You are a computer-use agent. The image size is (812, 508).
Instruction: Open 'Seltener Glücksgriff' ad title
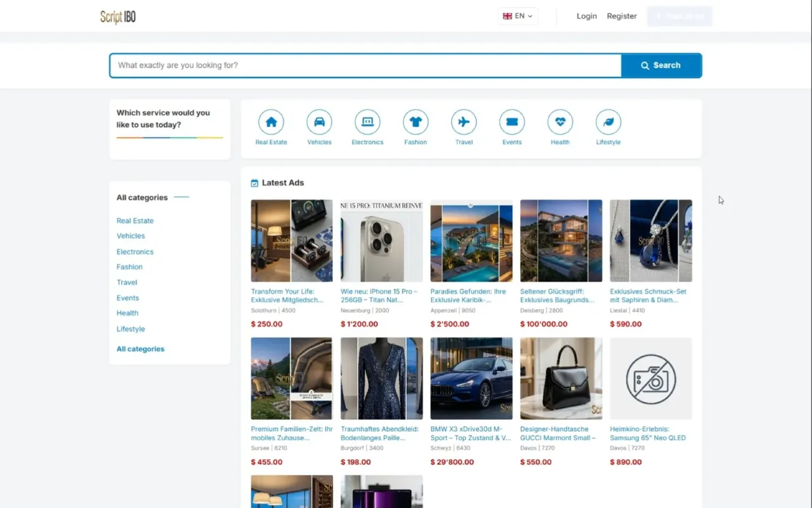(558, 296)
